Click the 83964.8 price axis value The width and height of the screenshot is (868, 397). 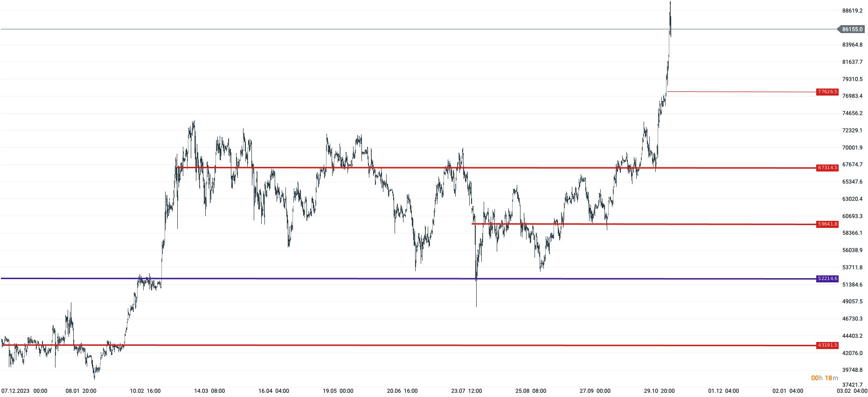pyautogui.click(x=852, y=45)
